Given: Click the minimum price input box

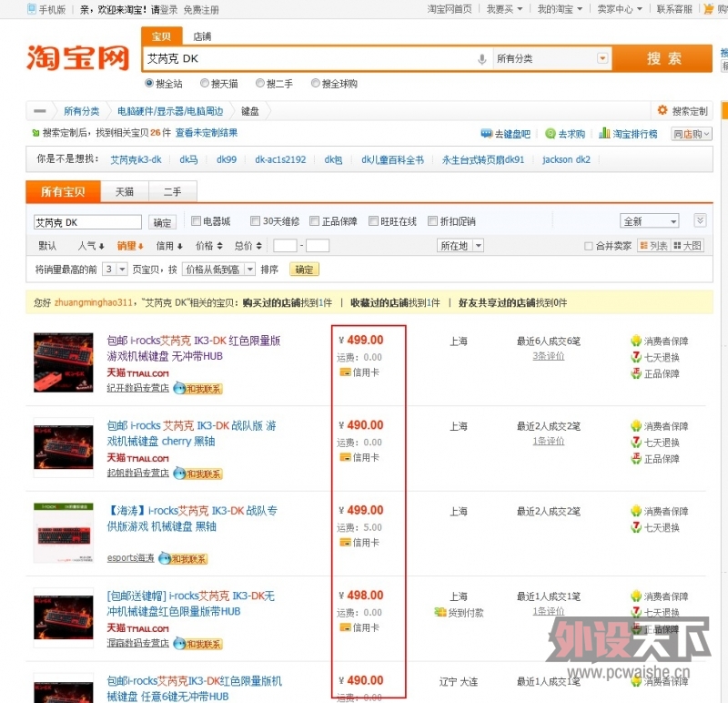Looking at the screenshot, I should (285, 245).
